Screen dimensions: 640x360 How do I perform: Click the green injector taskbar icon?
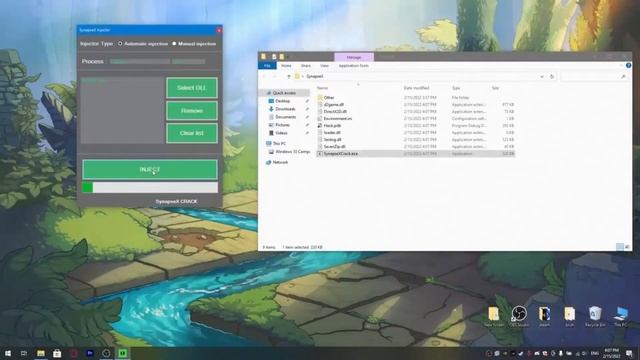[122, 353]
